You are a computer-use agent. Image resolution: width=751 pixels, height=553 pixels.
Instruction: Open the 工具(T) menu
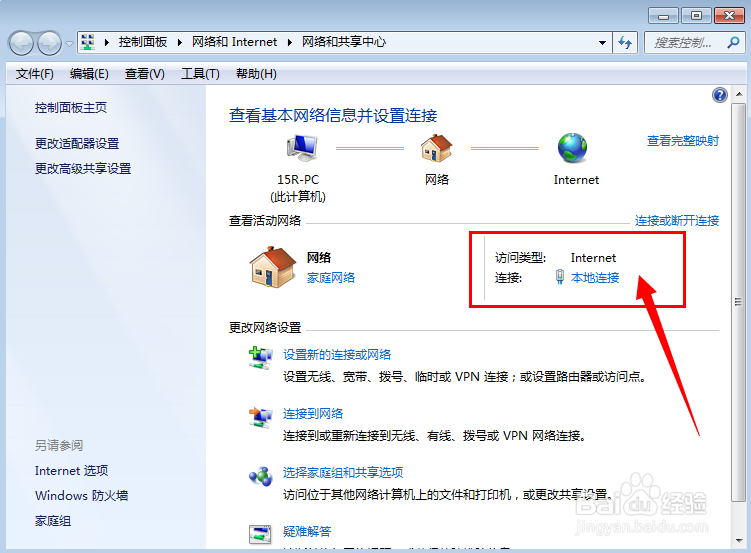pyautogui.click(x=200, y=74)
